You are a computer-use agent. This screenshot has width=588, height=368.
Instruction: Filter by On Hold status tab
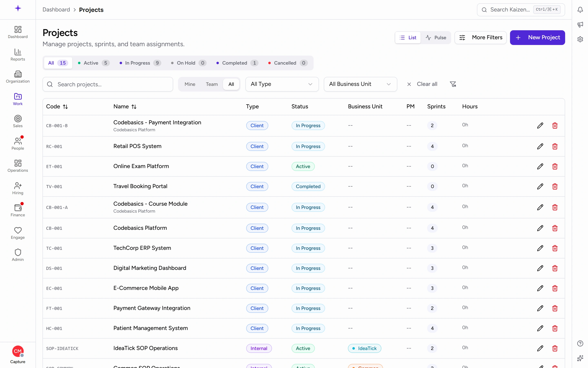[x=189, y=63]
